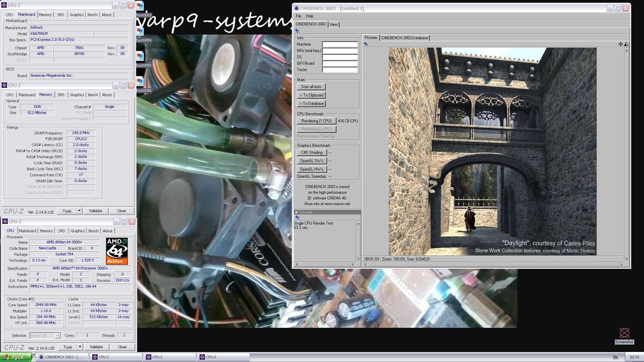Screen dimensions: 644x362
Task: Click Close button in bottom CPU-Z window
Action: [x=122, y=347]
